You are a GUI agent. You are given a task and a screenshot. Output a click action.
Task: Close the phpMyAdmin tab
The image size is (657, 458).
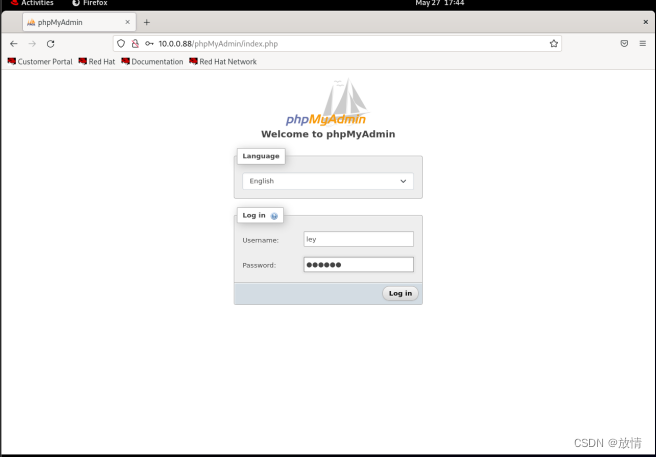tap(127, 22)
